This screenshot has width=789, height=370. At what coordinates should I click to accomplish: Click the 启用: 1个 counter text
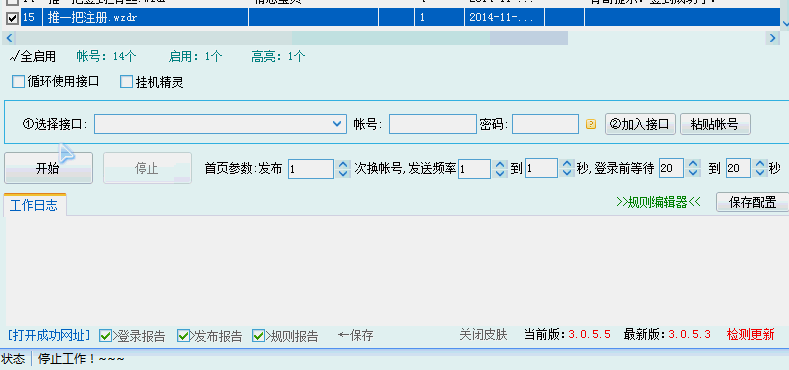195,56
